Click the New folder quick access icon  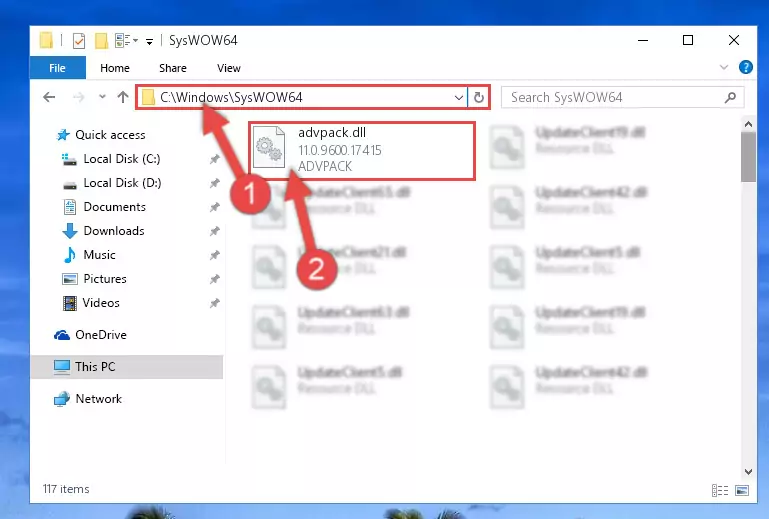101,40
